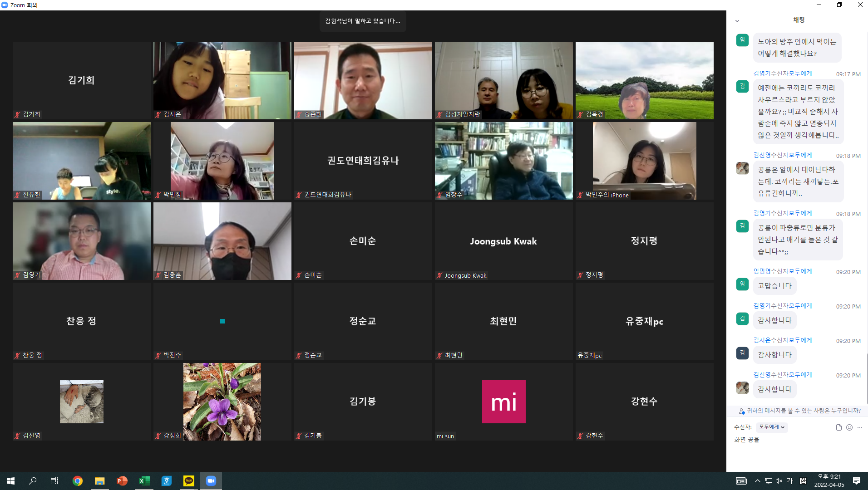This screenshot has height=490, width=868.
Task: Launch Google Chrome from the taskbar
Action: coord(78,481)
